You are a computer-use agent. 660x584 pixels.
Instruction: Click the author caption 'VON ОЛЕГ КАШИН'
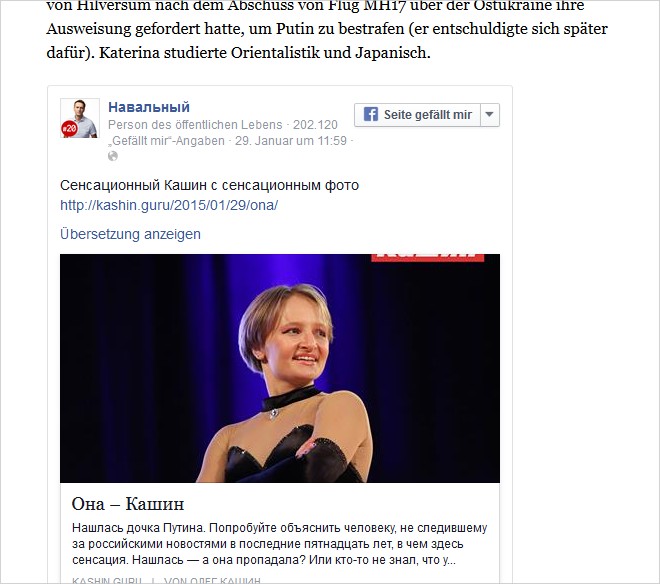(x=213, y=580)
